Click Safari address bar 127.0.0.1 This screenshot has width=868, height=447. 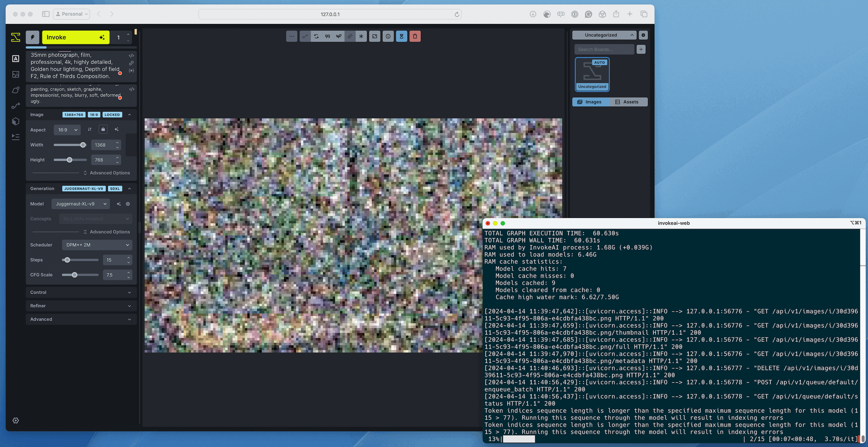[330, 14]
